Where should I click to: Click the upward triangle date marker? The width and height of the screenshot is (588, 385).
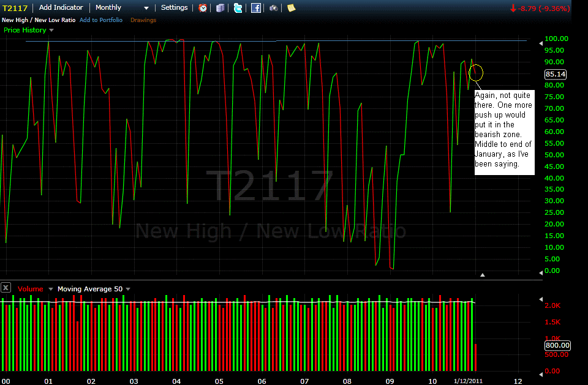pyautogui.click(x=483, y=275)
